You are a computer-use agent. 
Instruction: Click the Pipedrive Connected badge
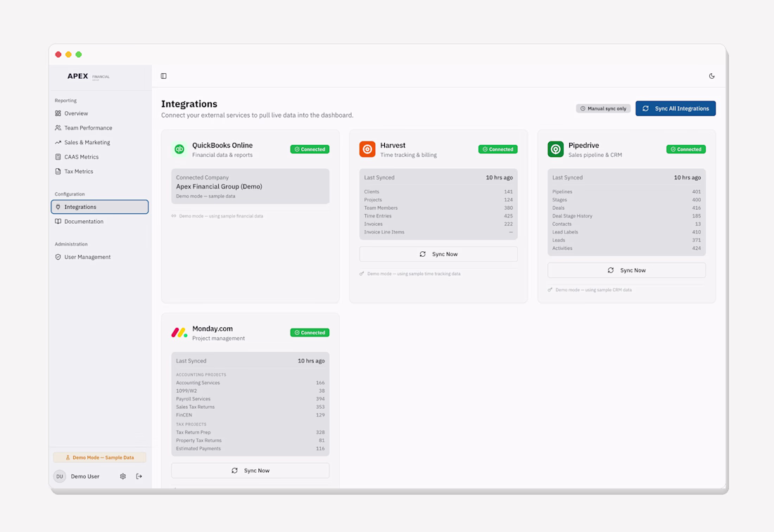(685, 149)
